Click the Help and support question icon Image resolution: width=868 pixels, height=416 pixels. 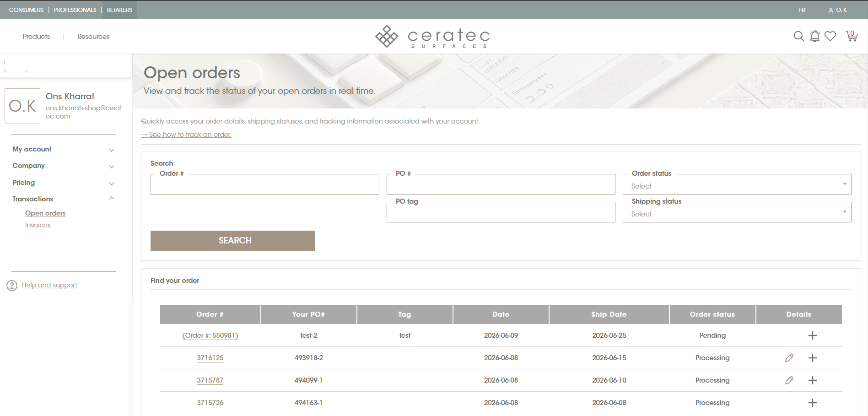click(12, 286)
